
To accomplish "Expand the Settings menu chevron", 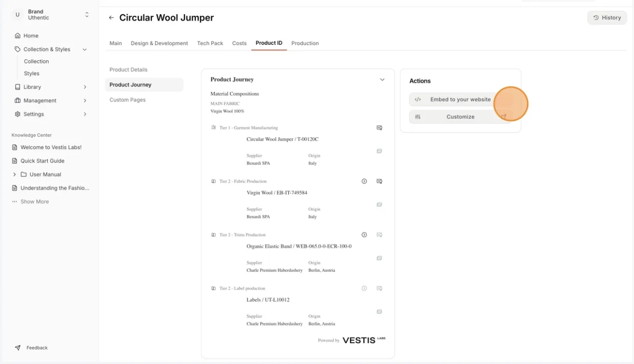I will [x=85, y=114].
